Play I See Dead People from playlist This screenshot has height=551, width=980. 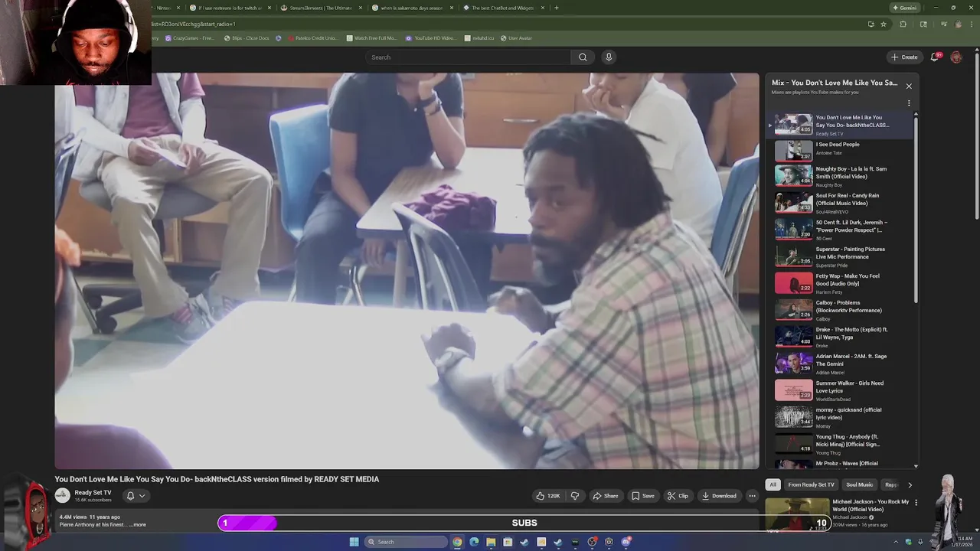(840, 149)
